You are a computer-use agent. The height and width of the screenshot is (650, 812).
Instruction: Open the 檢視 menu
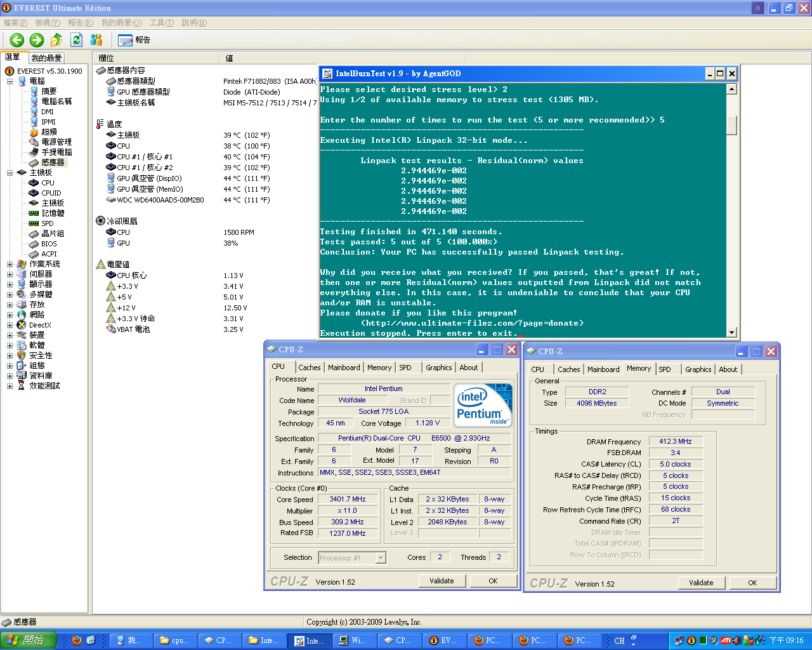[x=48, y=23]
